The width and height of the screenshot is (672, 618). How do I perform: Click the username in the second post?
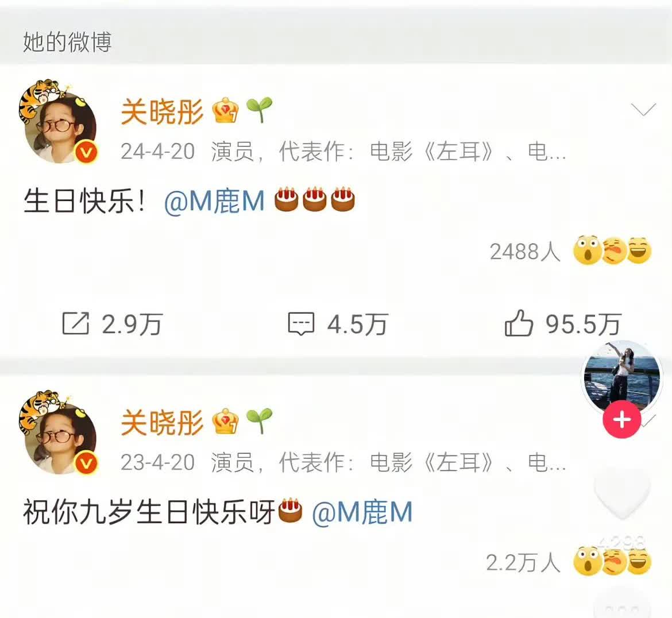[x=162, y=423]
